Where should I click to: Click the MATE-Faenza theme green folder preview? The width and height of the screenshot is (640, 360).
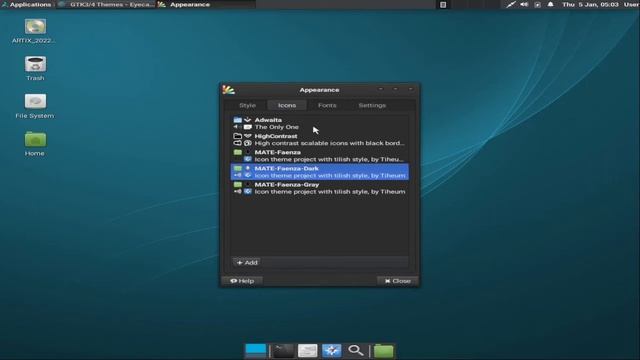(238, 152)
